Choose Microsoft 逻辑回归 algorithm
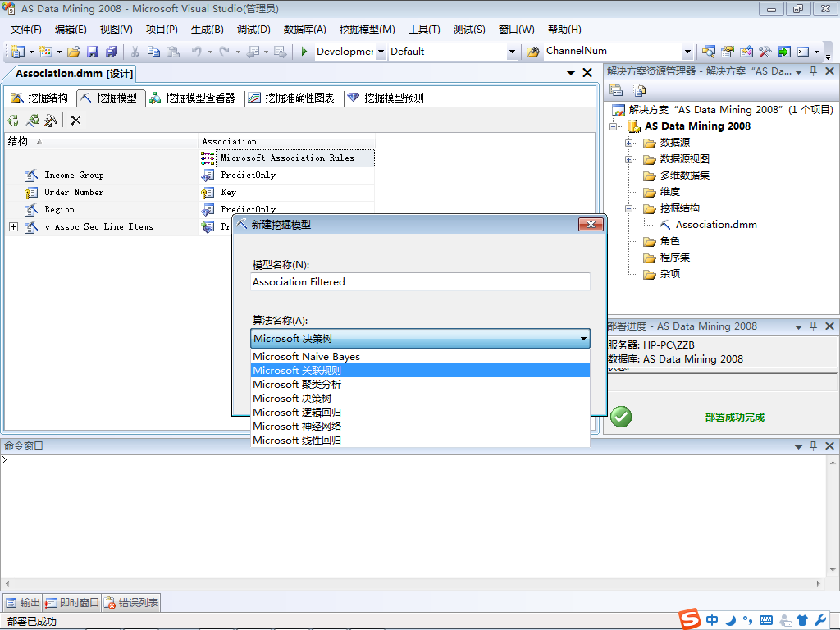The width and height of the screenshot is (840, 630). (x=420, y=412)
